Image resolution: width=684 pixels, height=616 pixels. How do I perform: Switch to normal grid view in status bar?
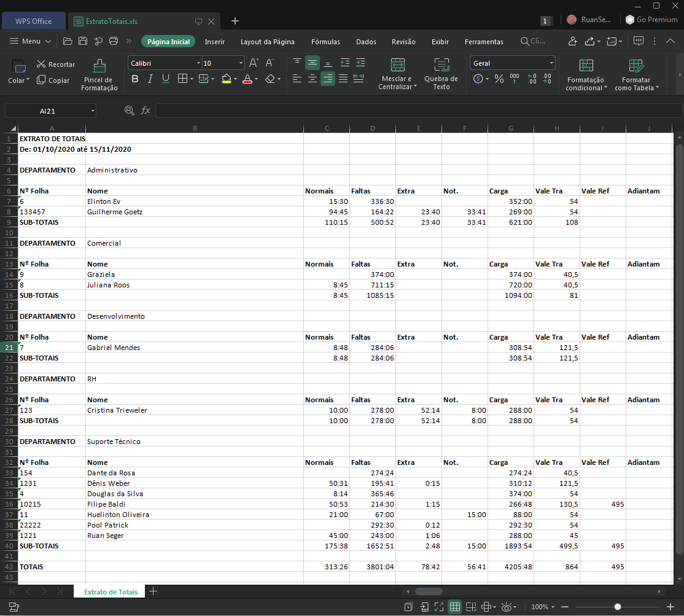[x=455, y=607]
